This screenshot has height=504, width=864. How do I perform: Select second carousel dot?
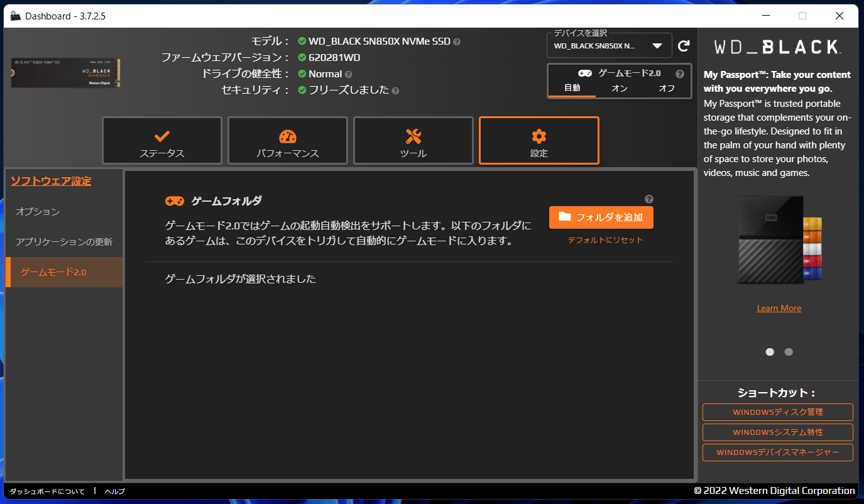(789, 352)
